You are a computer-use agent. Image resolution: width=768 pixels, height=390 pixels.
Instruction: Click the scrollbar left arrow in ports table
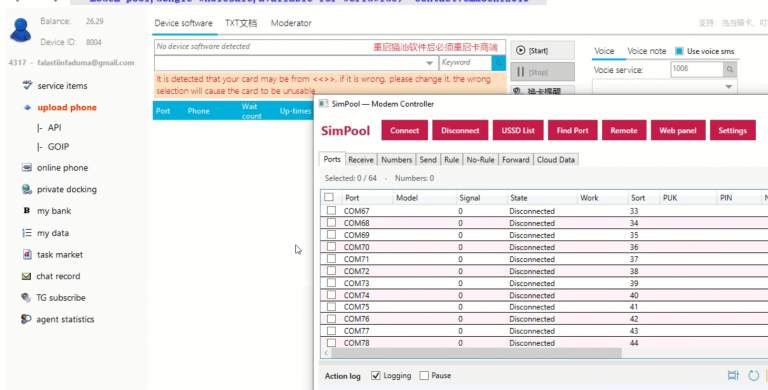click(326, 353)
